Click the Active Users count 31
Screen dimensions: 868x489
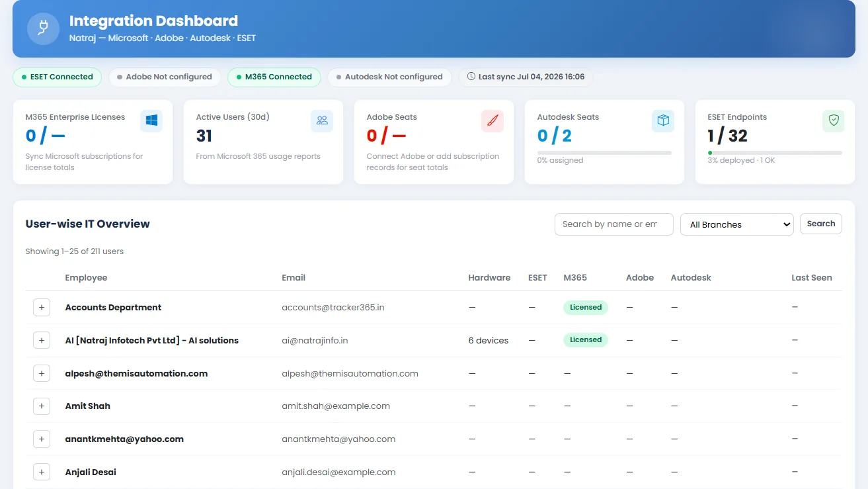pyautogui.click(x=204, y=136)
